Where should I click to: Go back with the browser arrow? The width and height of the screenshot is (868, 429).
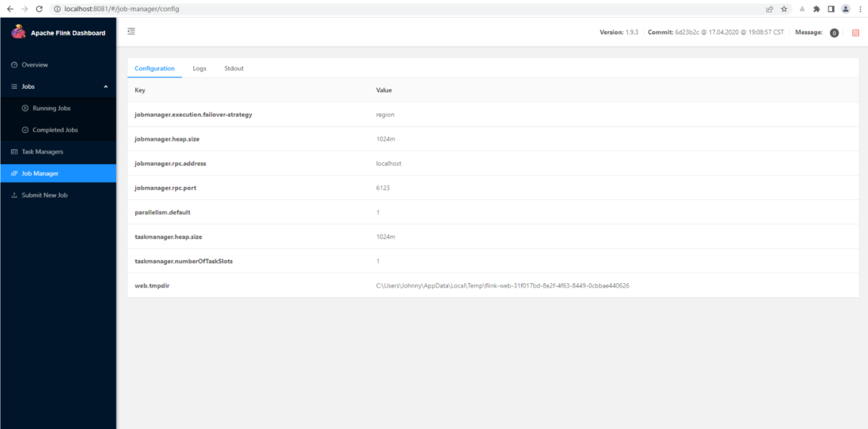tap(10, 9)
